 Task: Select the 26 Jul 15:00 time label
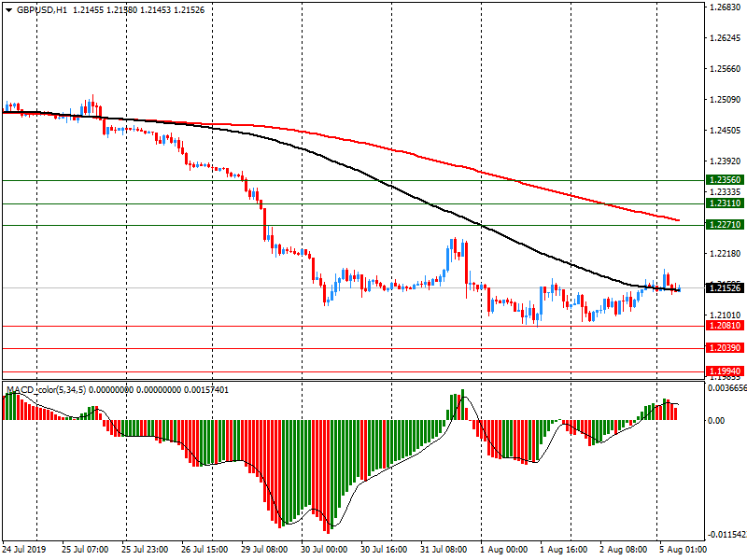tap(204, 550)
